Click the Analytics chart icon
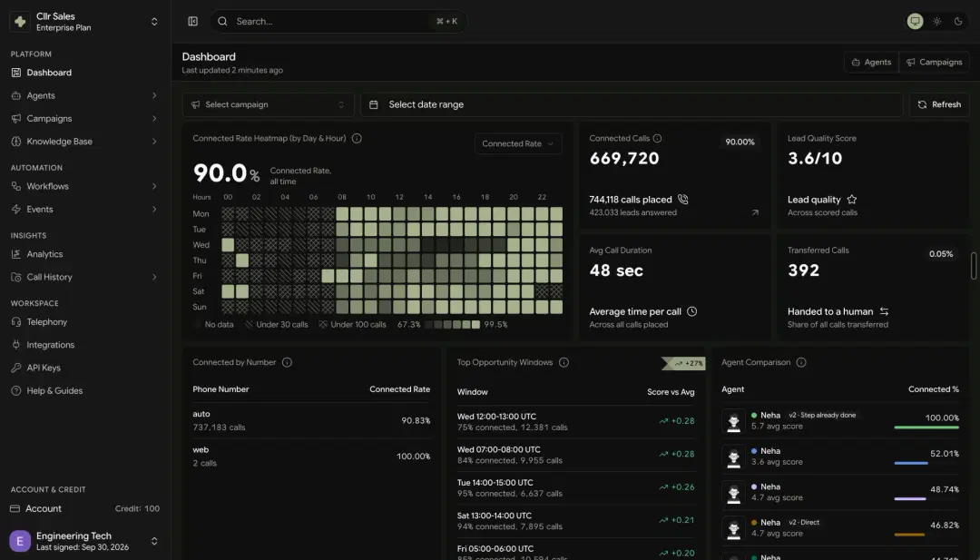The image size is (980, 560). (x=16, y=254)
